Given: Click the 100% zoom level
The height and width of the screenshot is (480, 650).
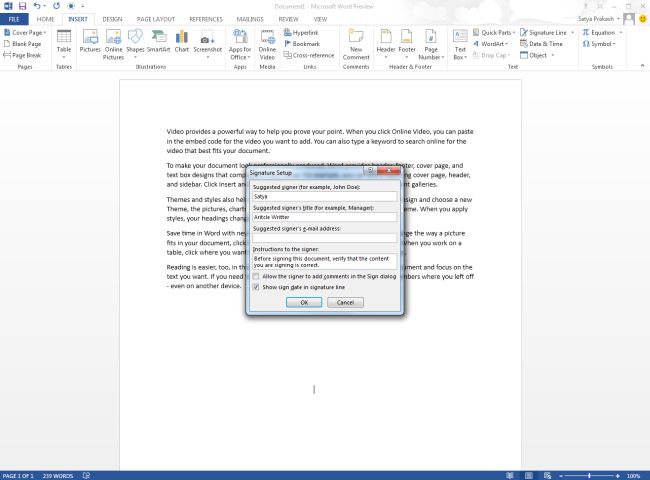Looking at the screenshot, I should coord(633,475).
